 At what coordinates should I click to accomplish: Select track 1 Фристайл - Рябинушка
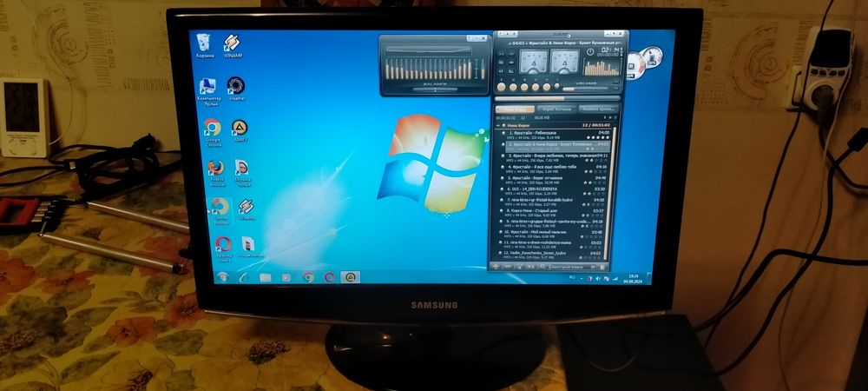point(556,135)
